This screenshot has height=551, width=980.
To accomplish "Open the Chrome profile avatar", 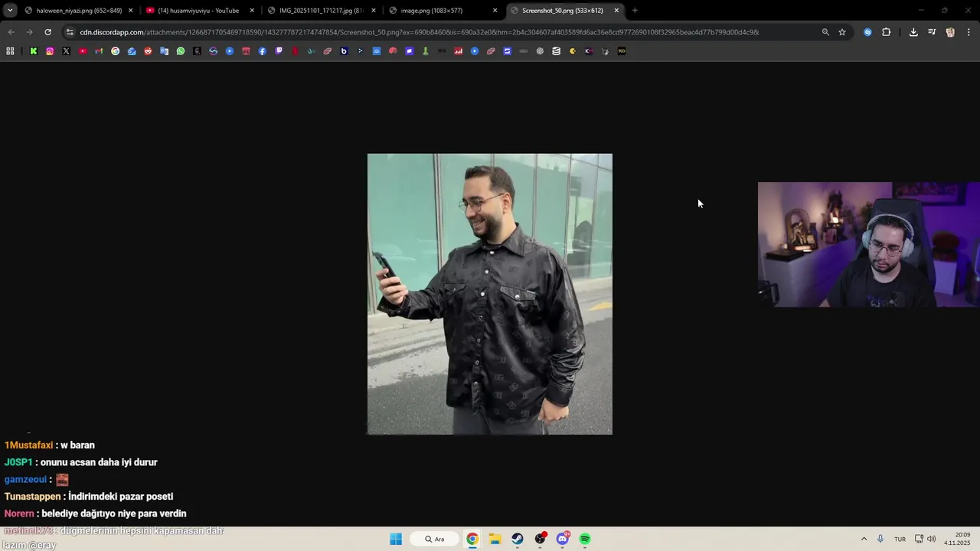I will 950,32.
